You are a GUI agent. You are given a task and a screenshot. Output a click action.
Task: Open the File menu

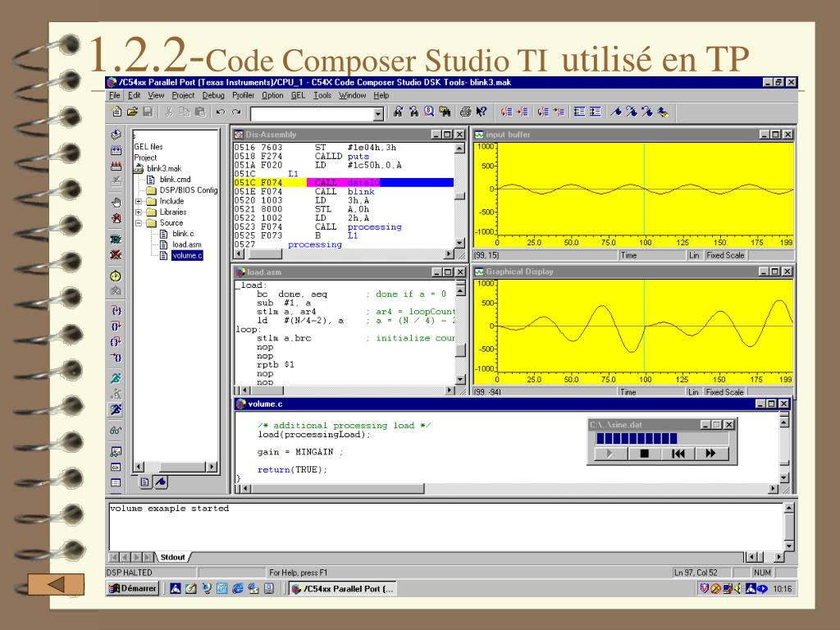click(115, 95)
